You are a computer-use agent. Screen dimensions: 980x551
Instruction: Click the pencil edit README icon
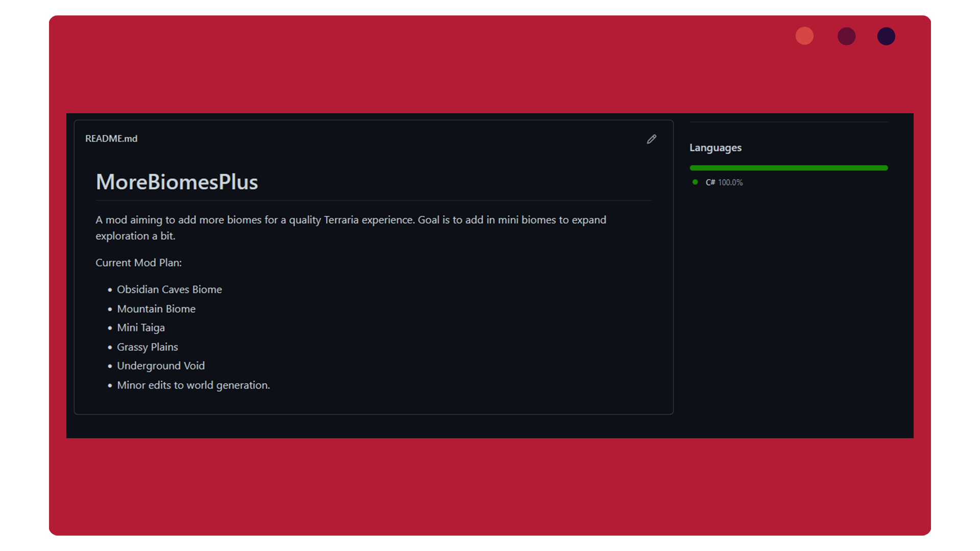(x=651, y=139)
